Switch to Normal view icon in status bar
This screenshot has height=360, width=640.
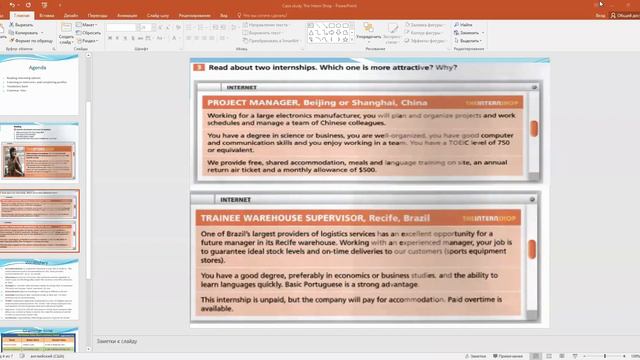tap(536, 356)
